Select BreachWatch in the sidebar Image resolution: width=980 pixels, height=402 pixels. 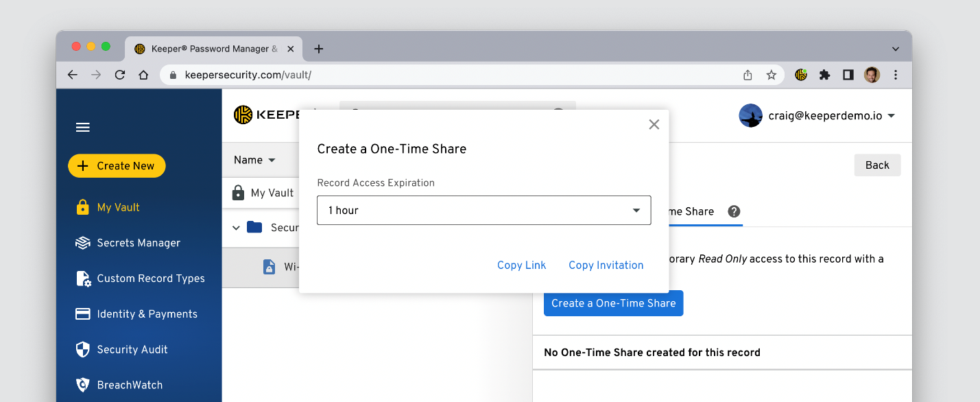[129, 385]
